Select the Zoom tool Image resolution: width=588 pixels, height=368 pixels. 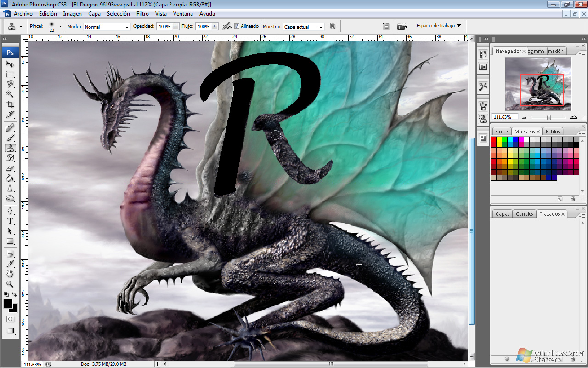pyautogui.click(x=10, y=284)
